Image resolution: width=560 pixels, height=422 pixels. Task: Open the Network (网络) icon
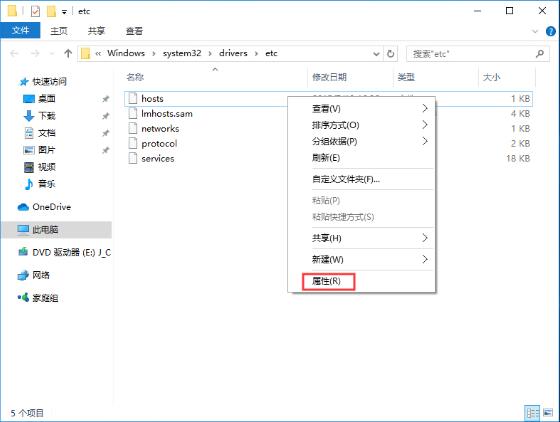23,275
